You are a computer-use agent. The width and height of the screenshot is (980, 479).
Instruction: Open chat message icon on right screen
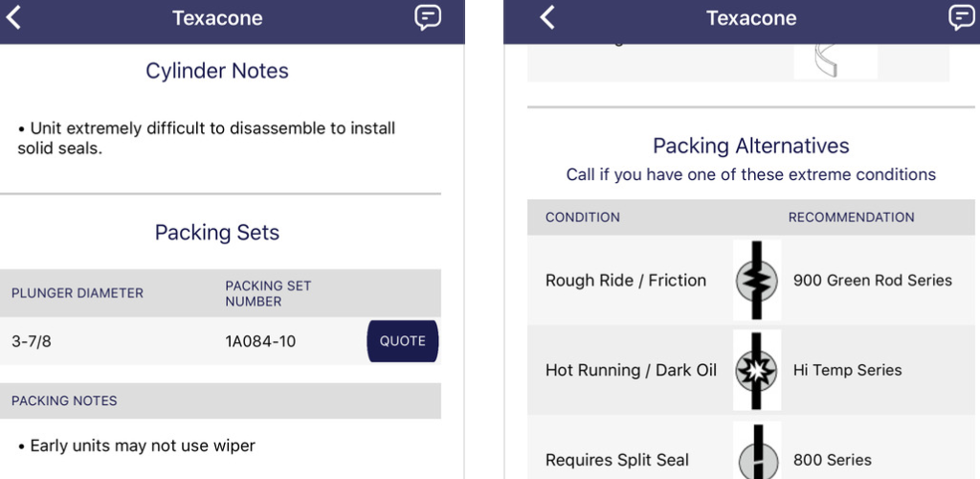[x=961, y=17]
